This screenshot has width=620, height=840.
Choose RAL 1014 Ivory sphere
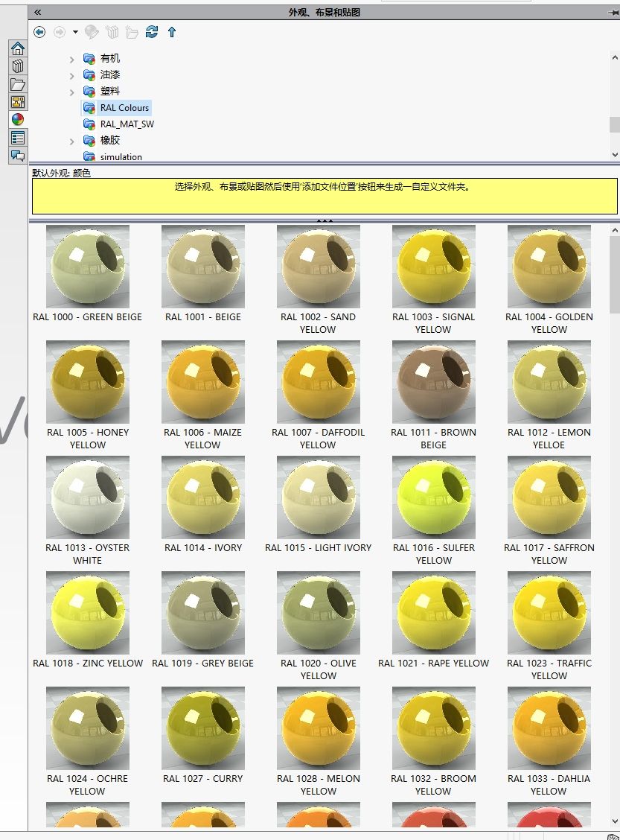203,497
